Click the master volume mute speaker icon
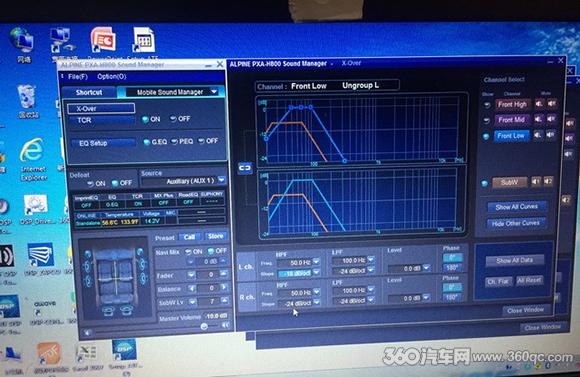The height and width of the screenshot is (377, 580). [225, 325]
